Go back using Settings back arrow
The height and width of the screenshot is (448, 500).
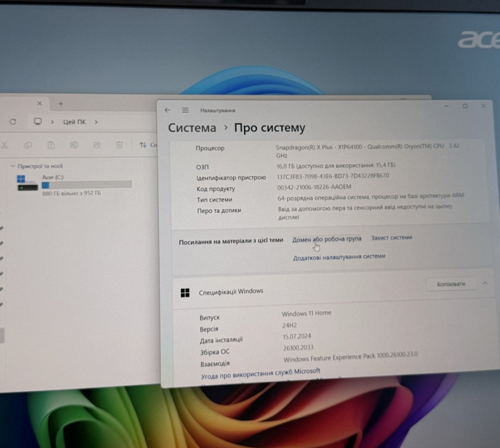pos(167,110)
